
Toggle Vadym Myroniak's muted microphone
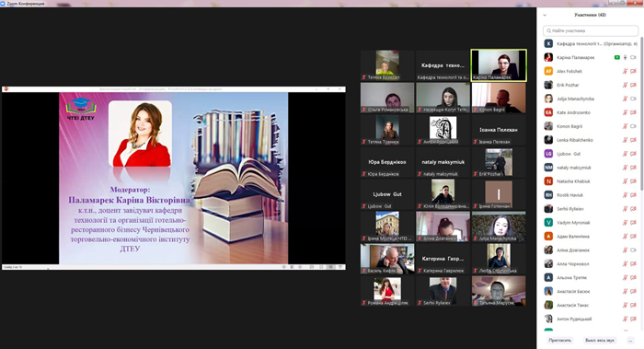tap(625, 223)
